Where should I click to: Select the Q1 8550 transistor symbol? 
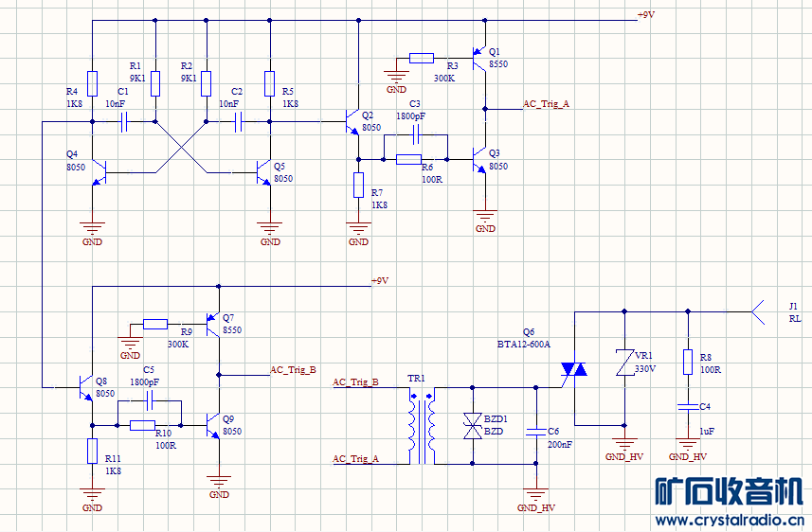(480, 58)
